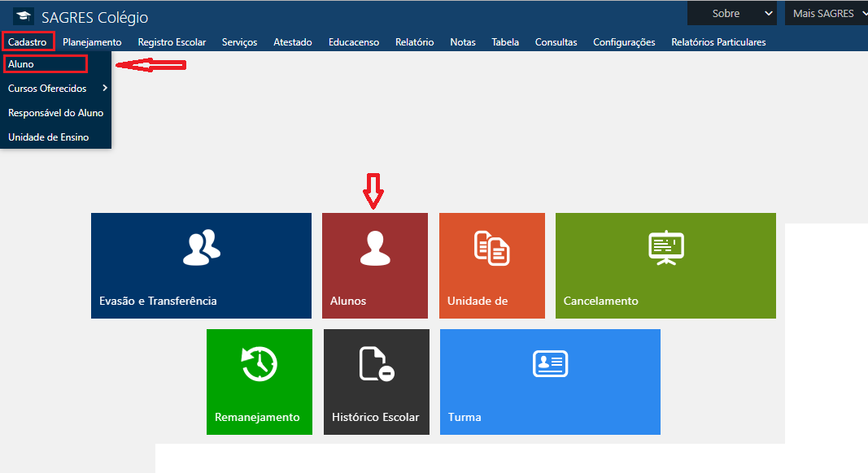
Task: Open the Cadastro menu
Action: pos(28,42)
